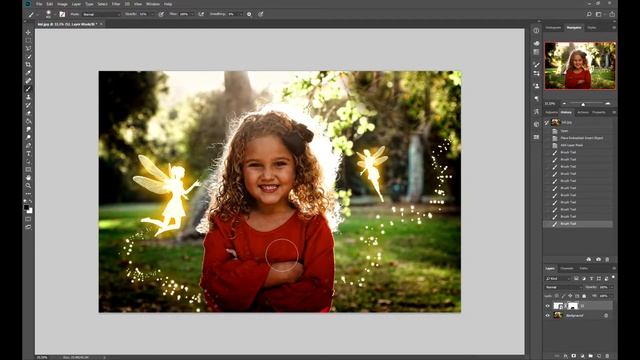Select the layer mask thumbnail

(573, 306)
